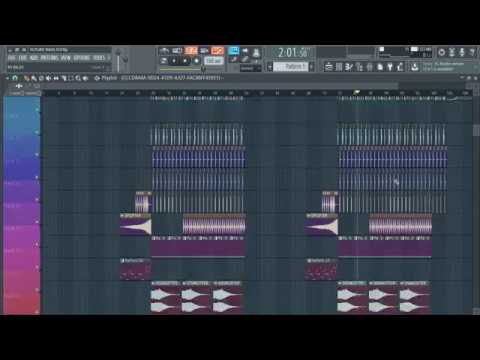The width and height of the screenshot is (480, 360).
Task: Click the download content library icon
Action: coord(415,67)
